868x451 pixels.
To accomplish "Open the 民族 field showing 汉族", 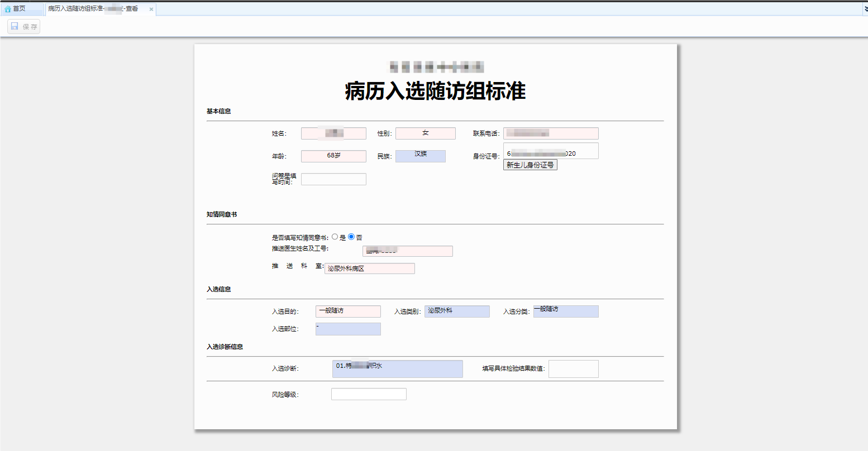I will click(x=421, y=156).
